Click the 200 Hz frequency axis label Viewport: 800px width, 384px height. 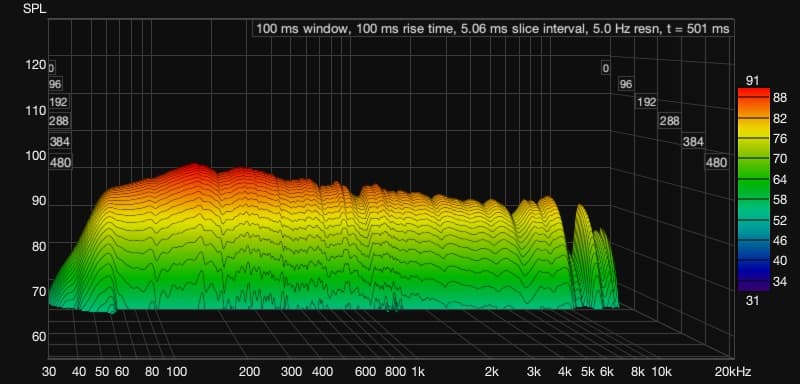(x=249, y=371)
